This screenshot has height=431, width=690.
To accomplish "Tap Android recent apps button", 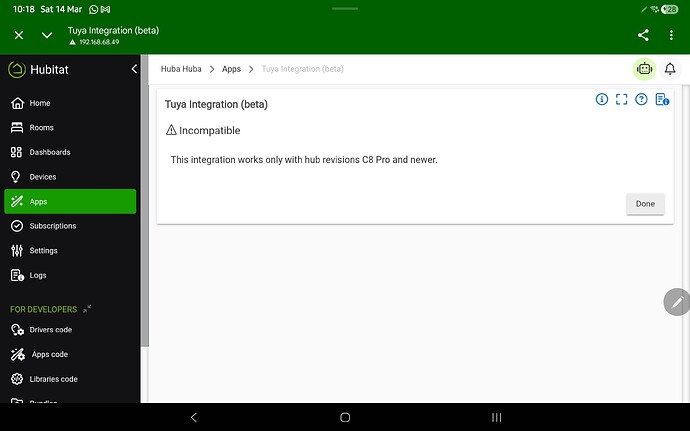I will coord(496,417).
